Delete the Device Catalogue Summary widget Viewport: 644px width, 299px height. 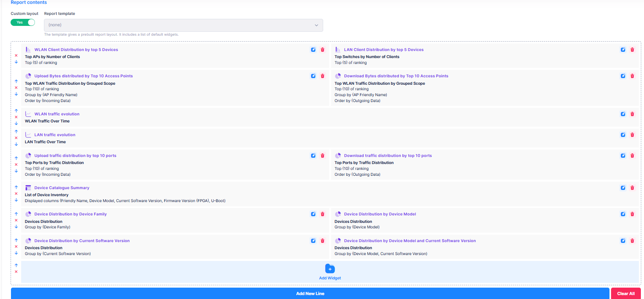pos(632,188)
